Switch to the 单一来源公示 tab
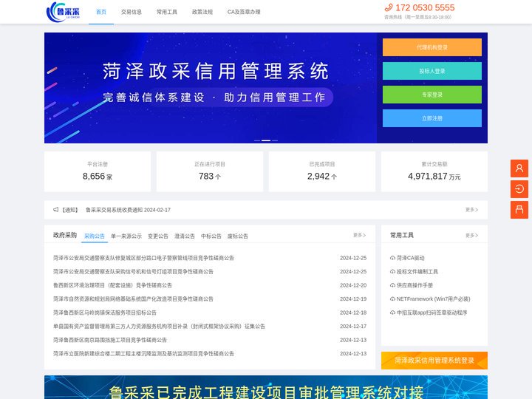This screenshot has height=399, width=532. click(x=126, y=236)
